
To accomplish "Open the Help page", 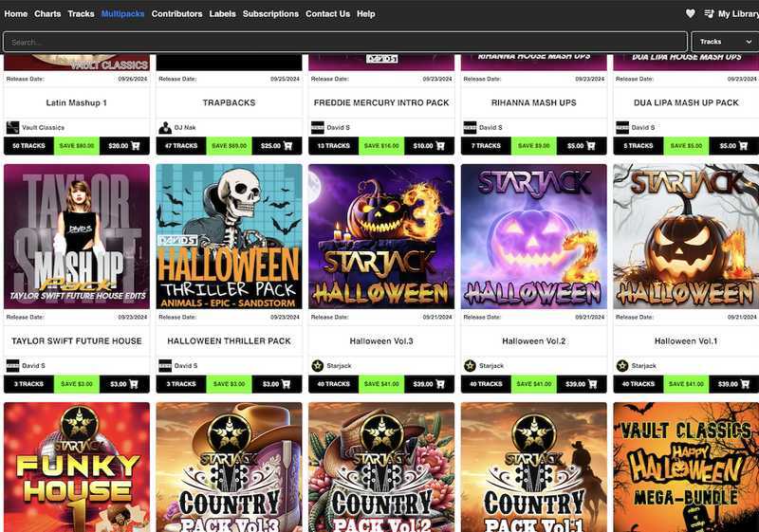I will coord(366,13).
